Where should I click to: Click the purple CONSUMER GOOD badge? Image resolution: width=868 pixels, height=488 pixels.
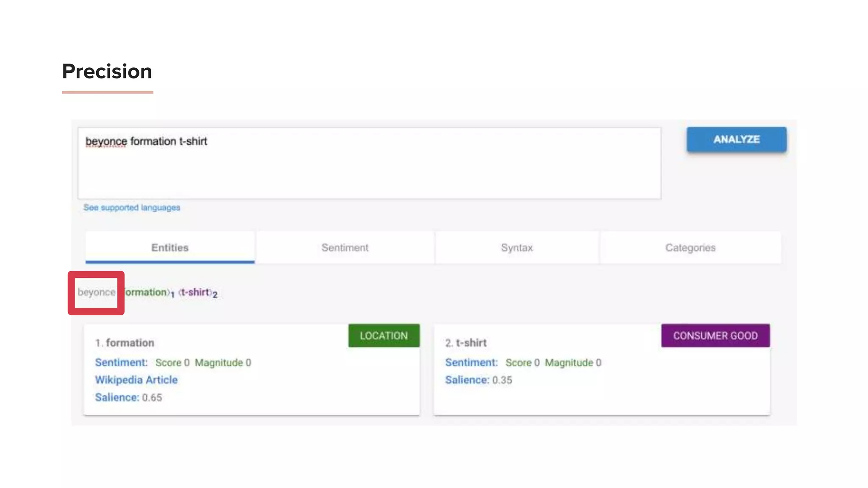click(x=715, y=335)
